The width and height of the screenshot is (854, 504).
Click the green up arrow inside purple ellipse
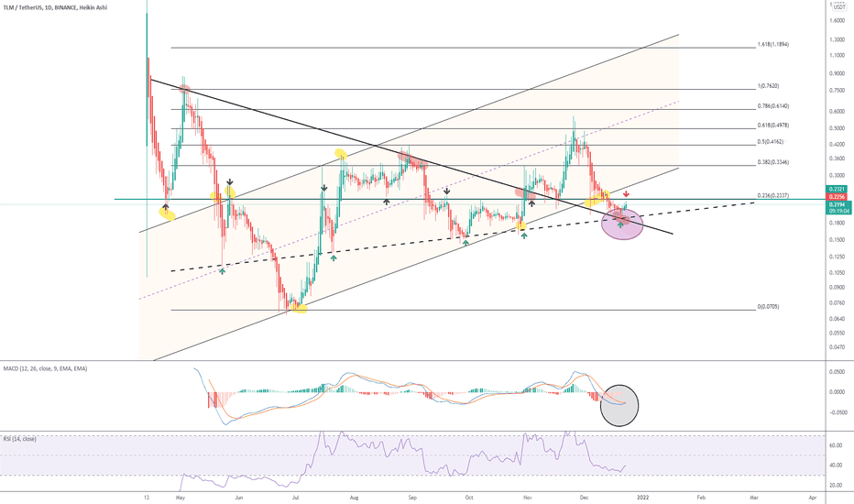click(620, 224)
